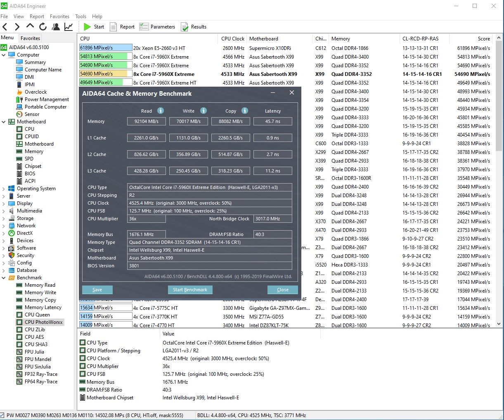Viewport: 504px width, 420px height.
Task: Open the Tools menu
Action: [x=80, y=17]
